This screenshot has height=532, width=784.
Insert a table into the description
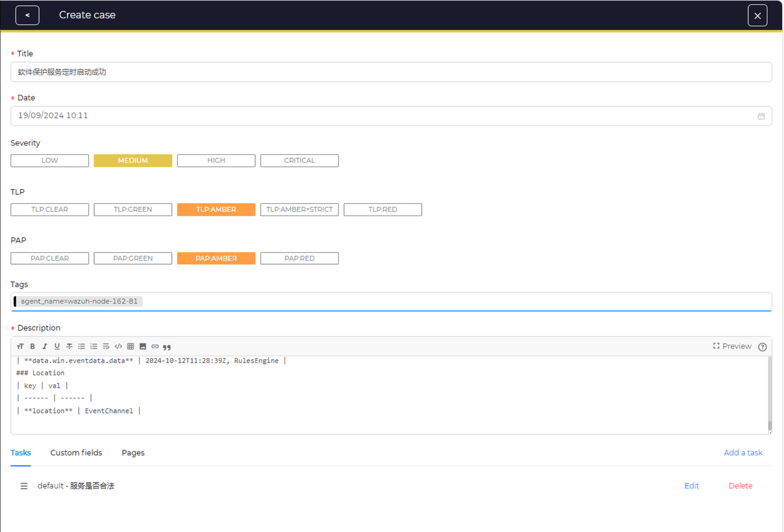coord(131,346)
